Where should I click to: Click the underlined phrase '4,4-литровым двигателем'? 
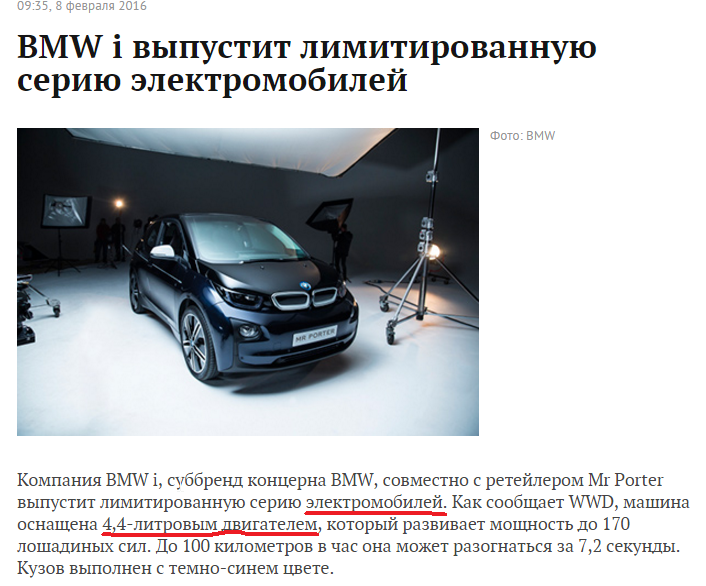(210, 524)
